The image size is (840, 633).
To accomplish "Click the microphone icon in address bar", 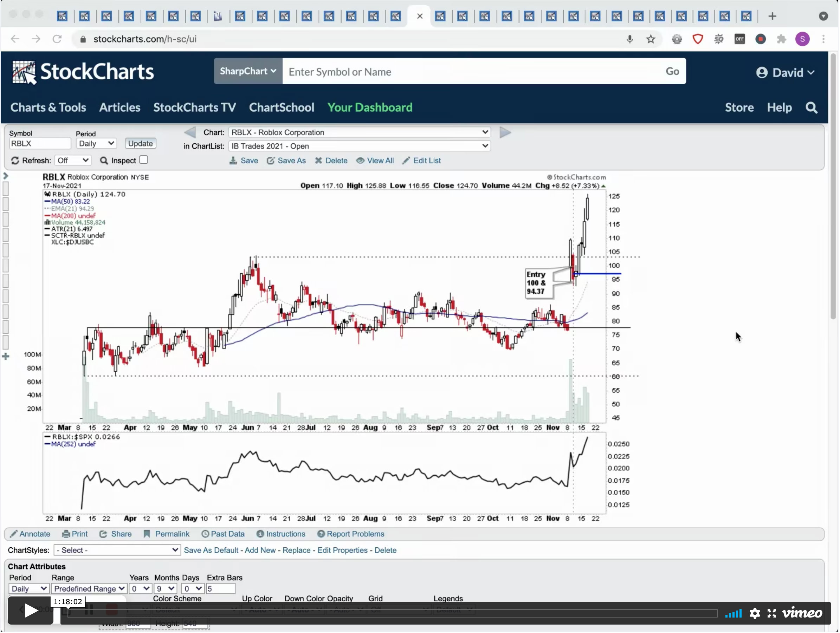I will 629,39.
